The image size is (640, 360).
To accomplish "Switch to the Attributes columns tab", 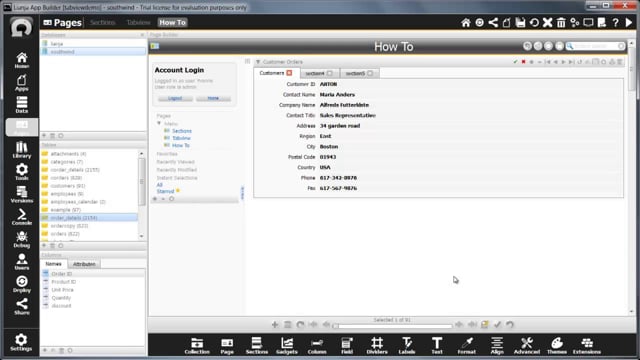I will tap(84, 264).
